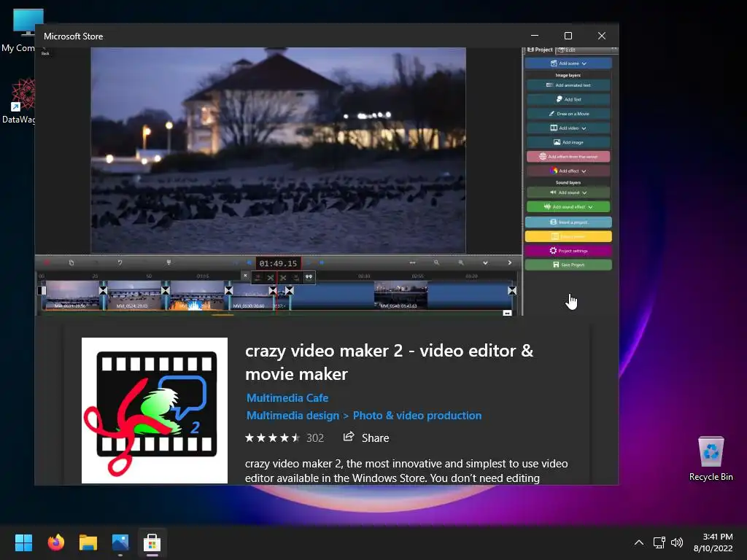Click the crazy video maker 2 app logo
This screenshot has height=560, width=747.
155,411
